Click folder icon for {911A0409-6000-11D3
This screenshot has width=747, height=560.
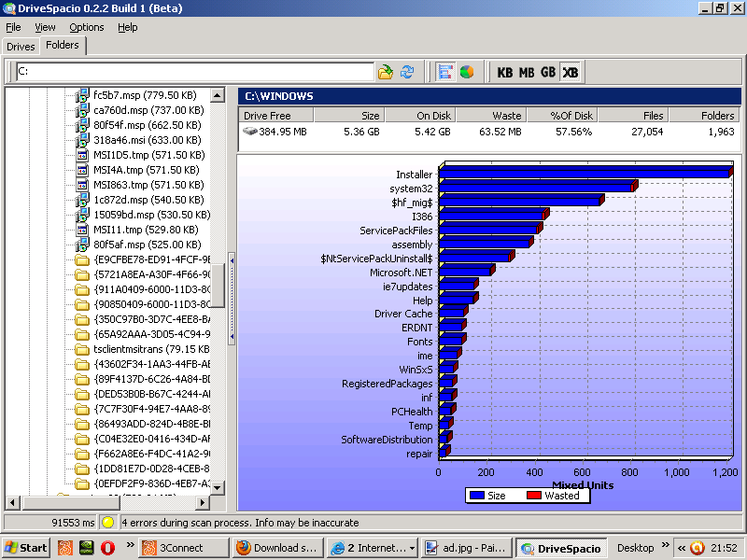click(82, 290)
